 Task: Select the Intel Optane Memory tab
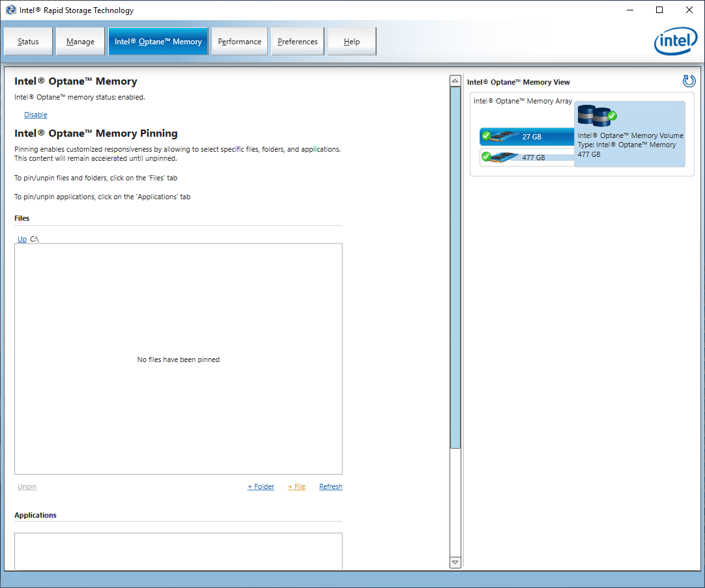coord(158,41)
